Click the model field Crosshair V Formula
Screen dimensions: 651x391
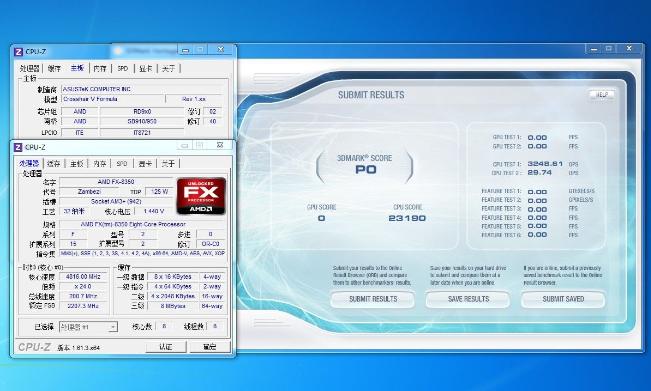coord(113,99)
